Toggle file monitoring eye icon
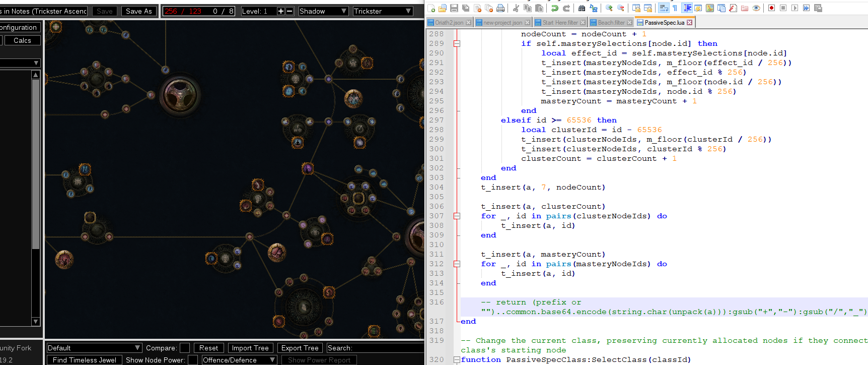The image size is (868, 365). [x=756, y=8]
